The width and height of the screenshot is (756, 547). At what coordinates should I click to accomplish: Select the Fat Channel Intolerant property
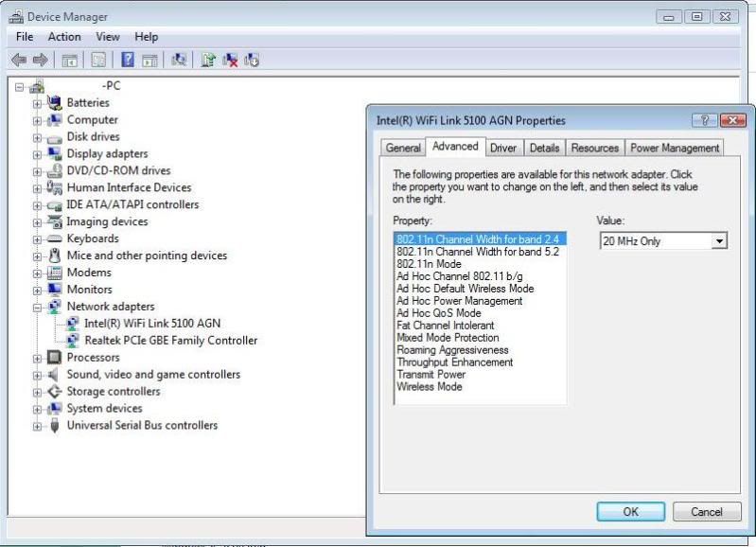(x=445, y=326)
